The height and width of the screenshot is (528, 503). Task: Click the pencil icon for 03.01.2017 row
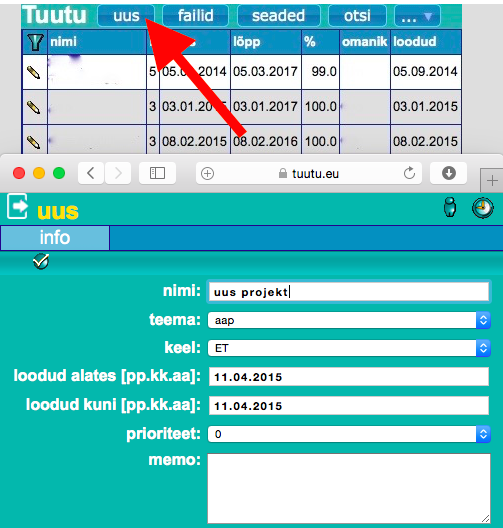point(33,107)
